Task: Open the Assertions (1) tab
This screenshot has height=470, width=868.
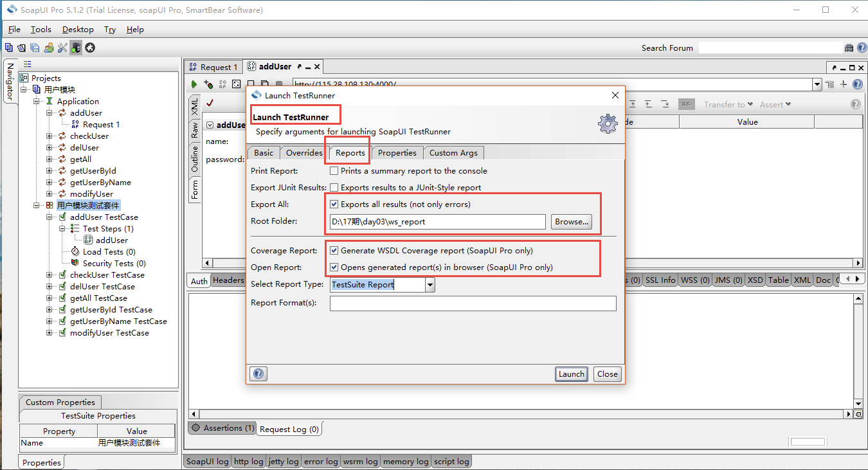Action: point(222,428)
